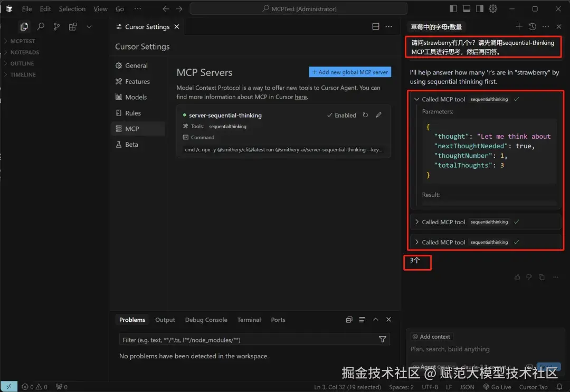Select Features settings category
570x392 pixels.
(x=138, y=81)
